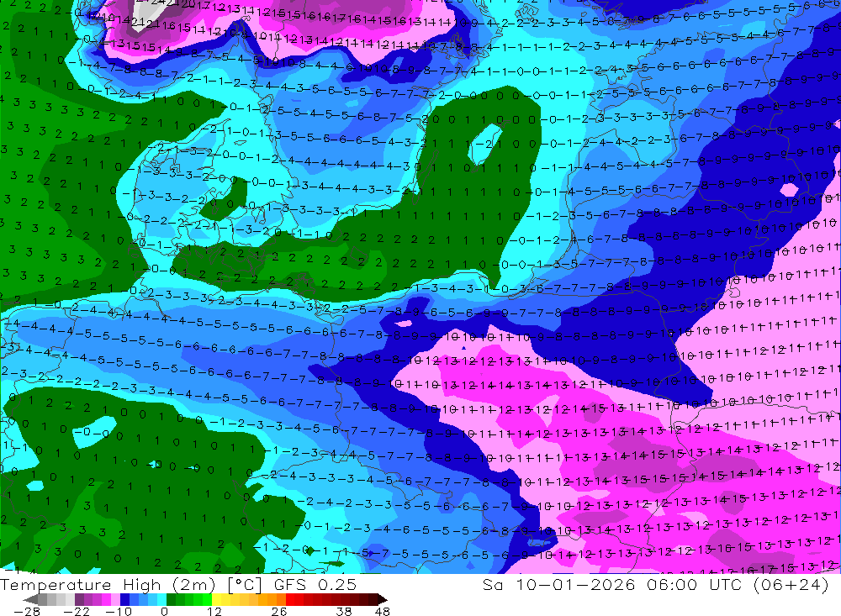Click the '0' legend value under color bar

164,611
